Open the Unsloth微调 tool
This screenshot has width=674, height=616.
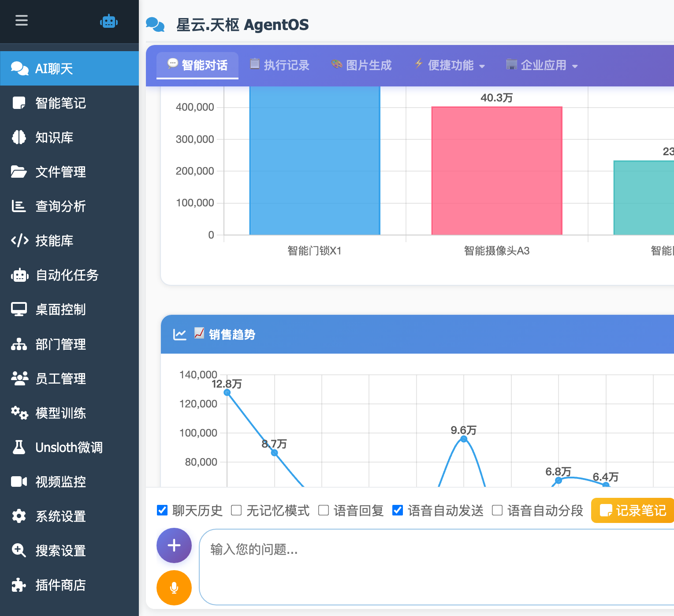click(69, 447)
